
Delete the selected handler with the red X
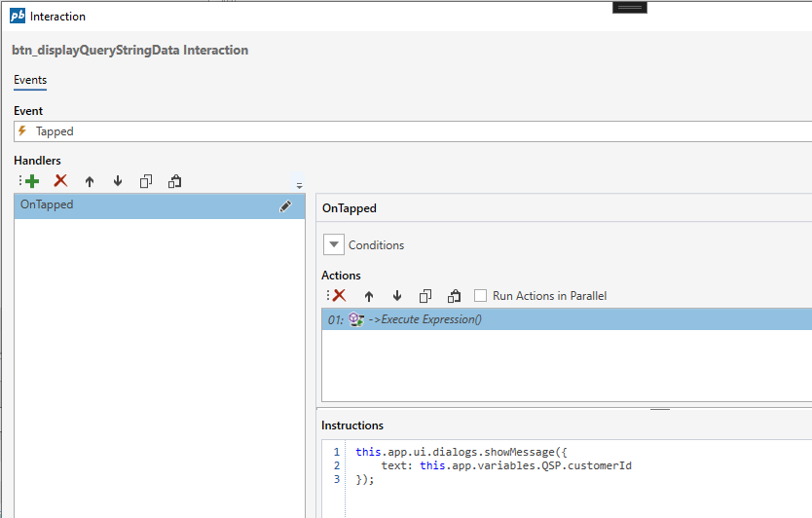(60, 181)
